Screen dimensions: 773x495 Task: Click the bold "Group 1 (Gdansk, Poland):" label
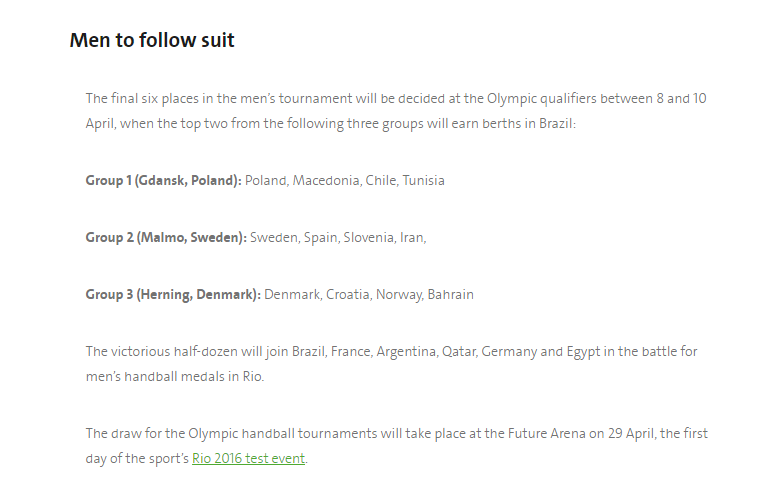click(163, 181)
